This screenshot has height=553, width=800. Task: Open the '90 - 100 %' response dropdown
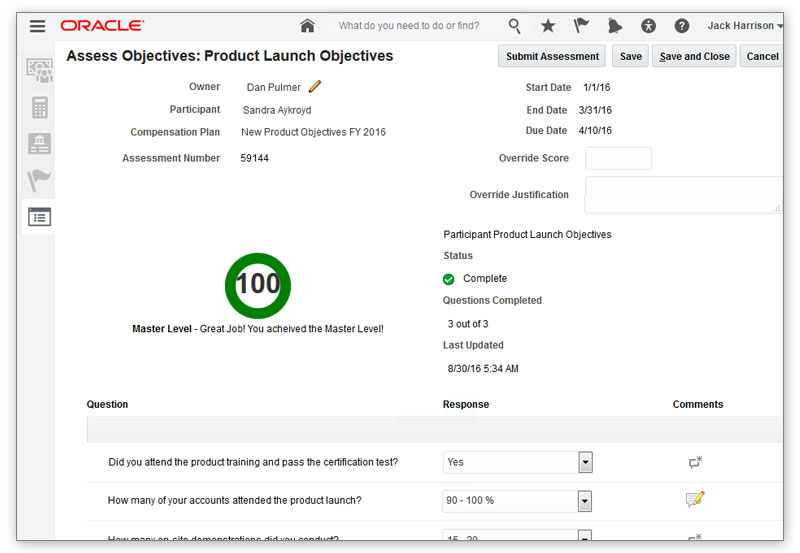585,501
